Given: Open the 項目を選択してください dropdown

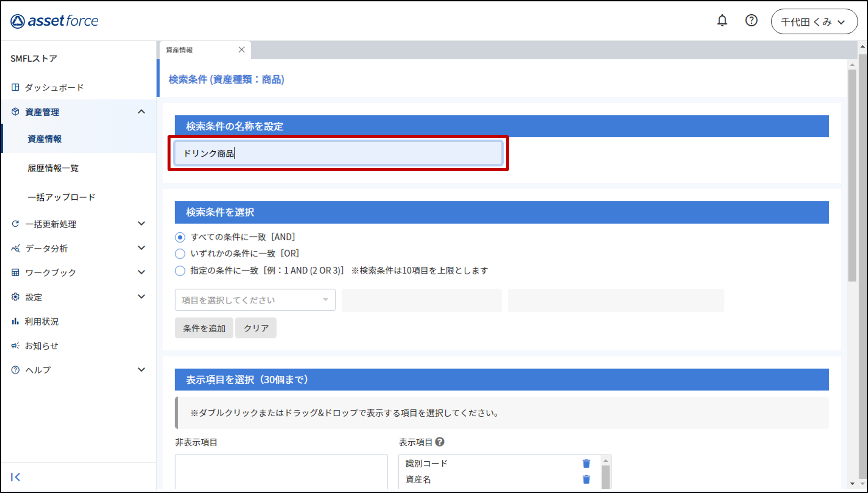Looking at the screenshot, I should [x=255, y=300].
